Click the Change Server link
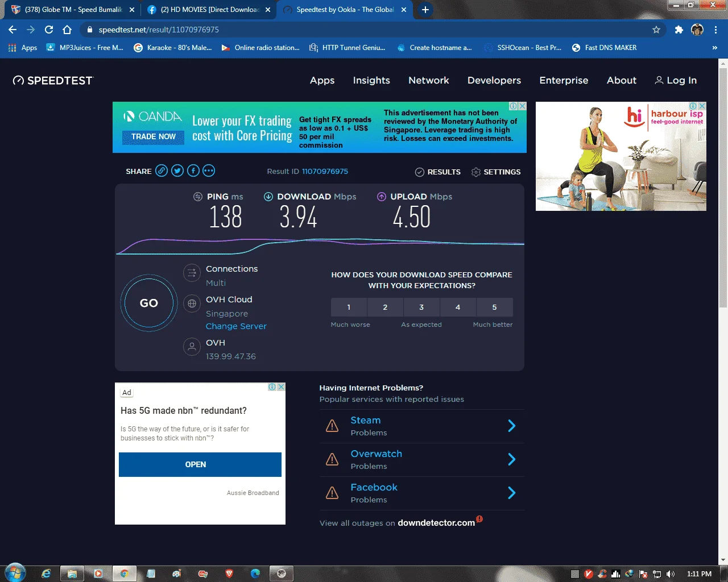Image resolution: width=728 pixels, height=582 pixels. (x=236, y=326)
